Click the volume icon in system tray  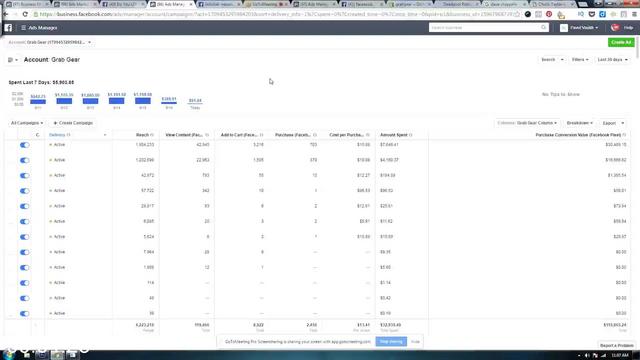click(x=587, y=356)
